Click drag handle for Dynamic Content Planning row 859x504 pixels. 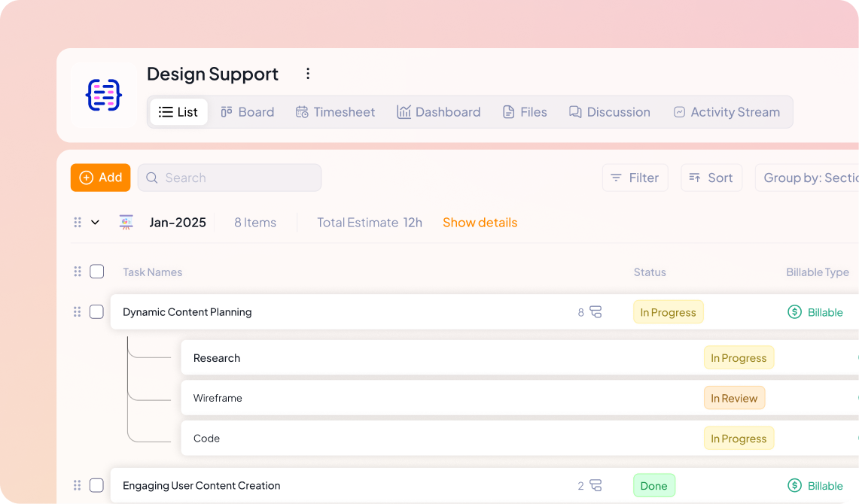tap(78, 312)
